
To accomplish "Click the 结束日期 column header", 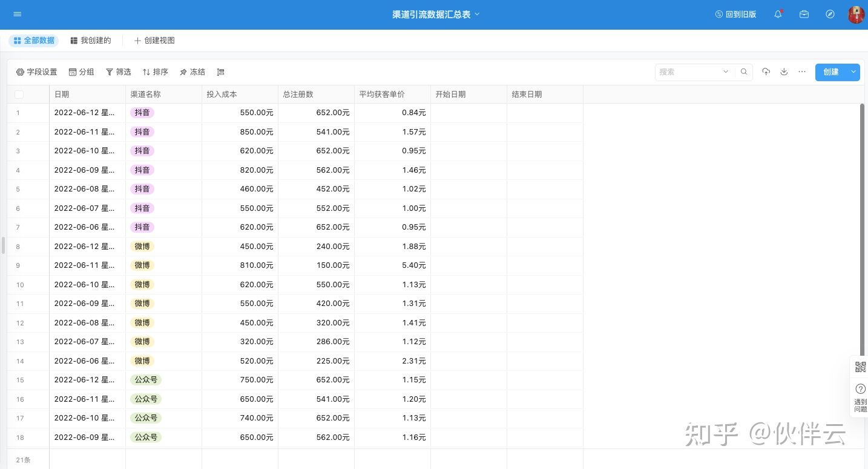I will click(545, 95).
